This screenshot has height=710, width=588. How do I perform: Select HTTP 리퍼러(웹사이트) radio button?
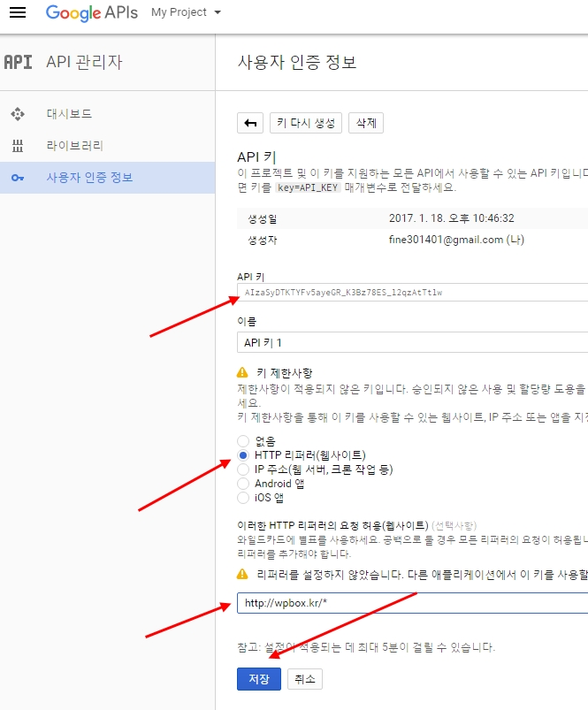(243, 454)
